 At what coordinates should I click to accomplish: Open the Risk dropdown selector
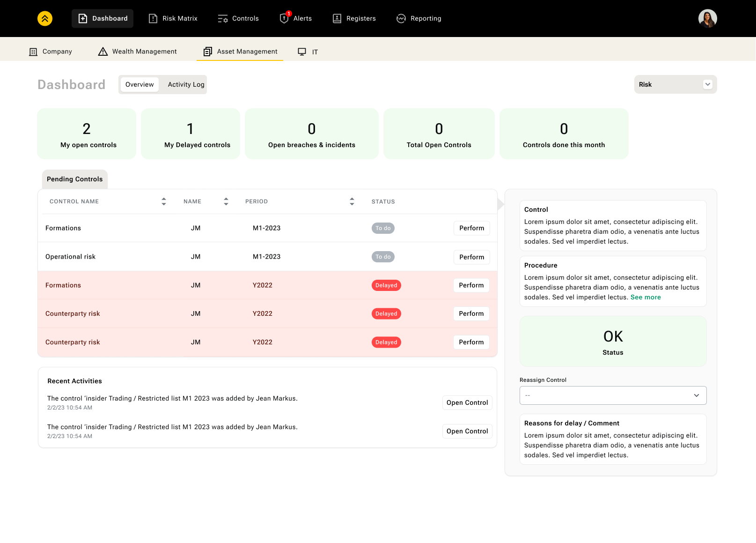click(675, 84)
